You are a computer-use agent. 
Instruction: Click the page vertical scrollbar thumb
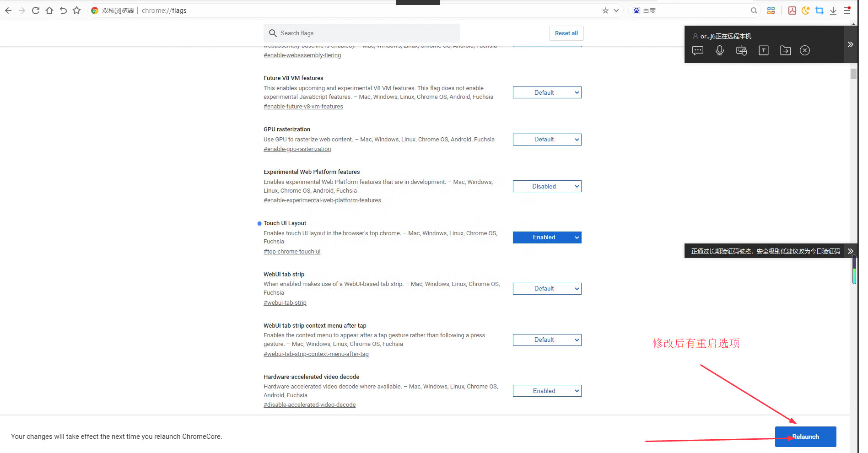(853, 74)
